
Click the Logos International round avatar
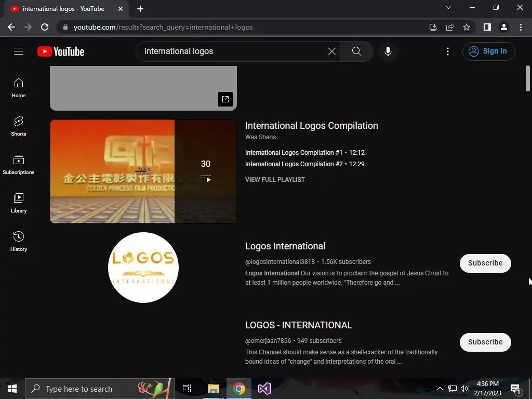pyautogui.click(x=143, y=268)
